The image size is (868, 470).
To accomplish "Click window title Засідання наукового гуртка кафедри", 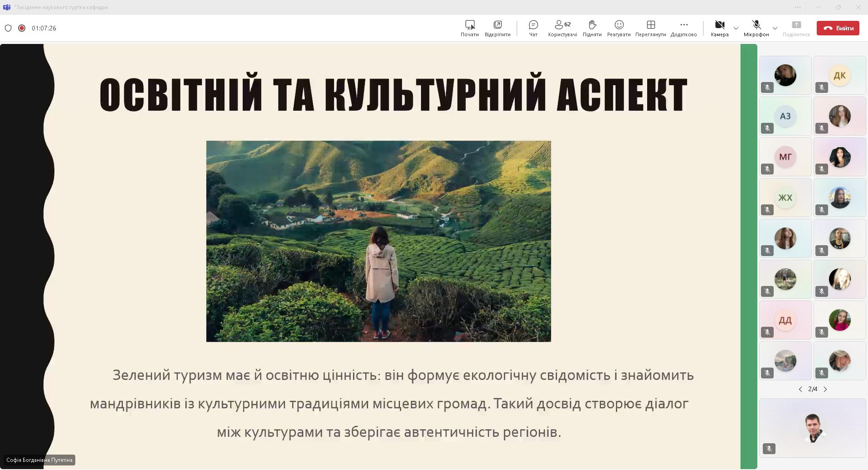I will pyautogui.click(x=61, y=7).
